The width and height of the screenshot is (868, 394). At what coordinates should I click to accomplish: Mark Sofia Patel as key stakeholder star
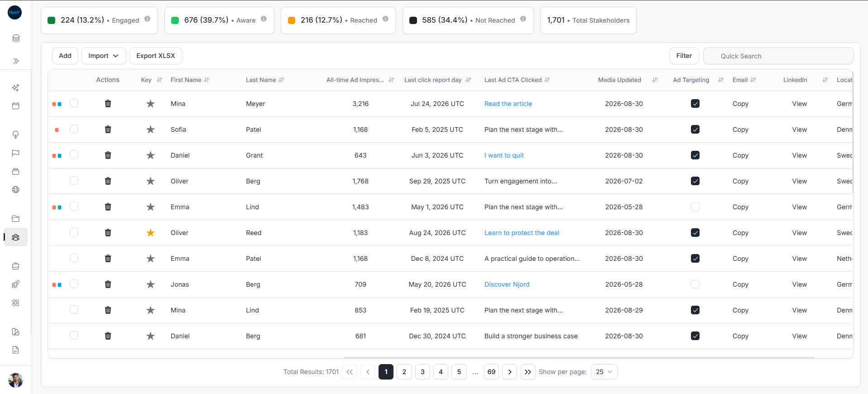[x=150, y=130]
